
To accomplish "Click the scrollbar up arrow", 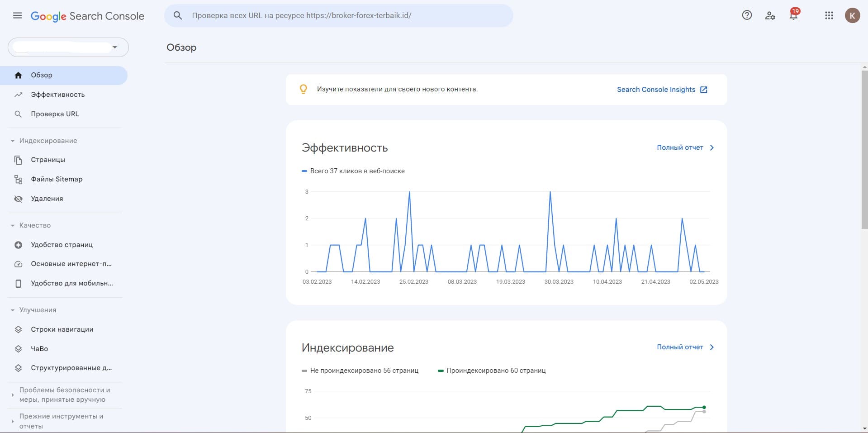I will point(864,67).
